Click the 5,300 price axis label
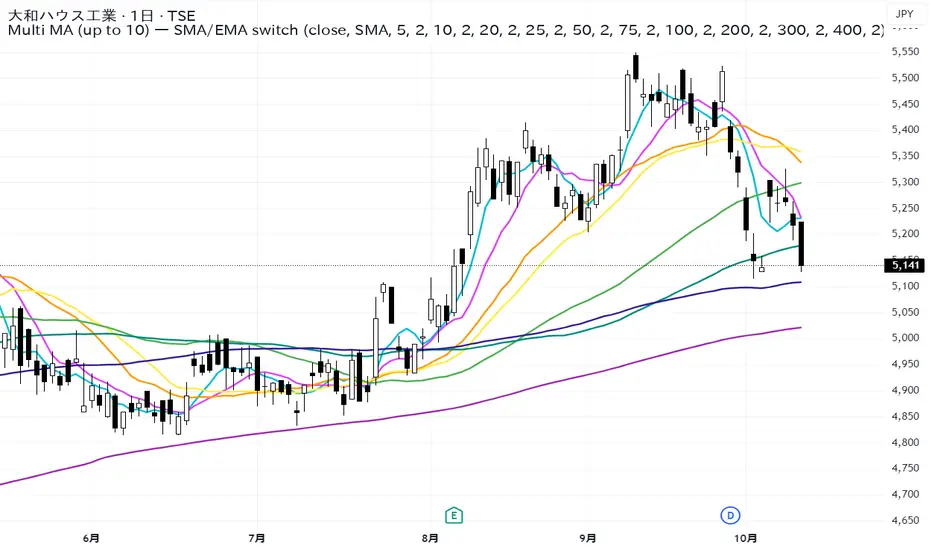Image resolution: width=932 pixels, height=550 pixels. tap(905, 182)
